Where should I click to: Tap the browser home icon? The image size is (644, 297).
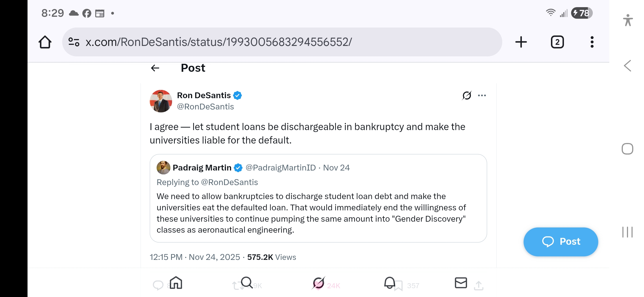pyautogui.click(x=45, y=42)
